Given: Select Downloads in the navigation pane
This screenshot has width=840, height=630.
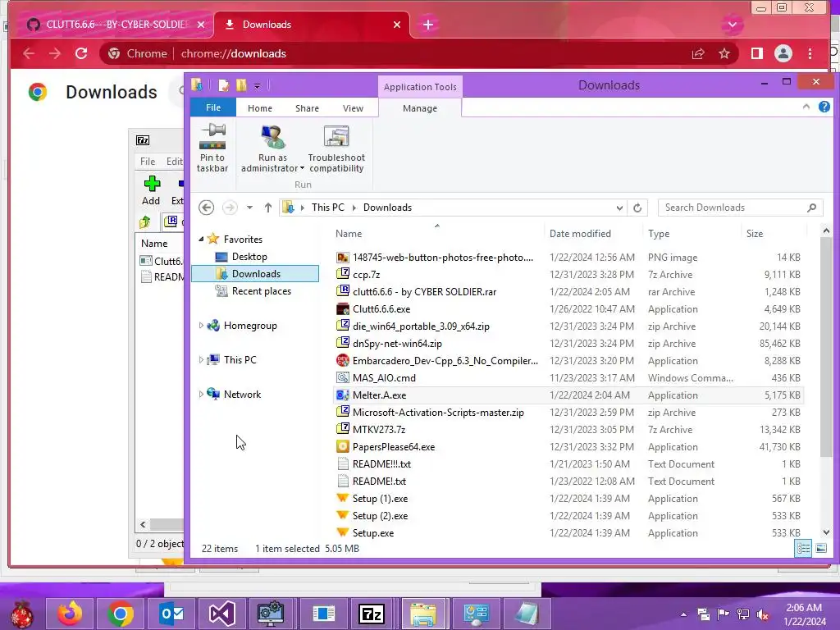Looking at the screenshot, I should point(256,274).
